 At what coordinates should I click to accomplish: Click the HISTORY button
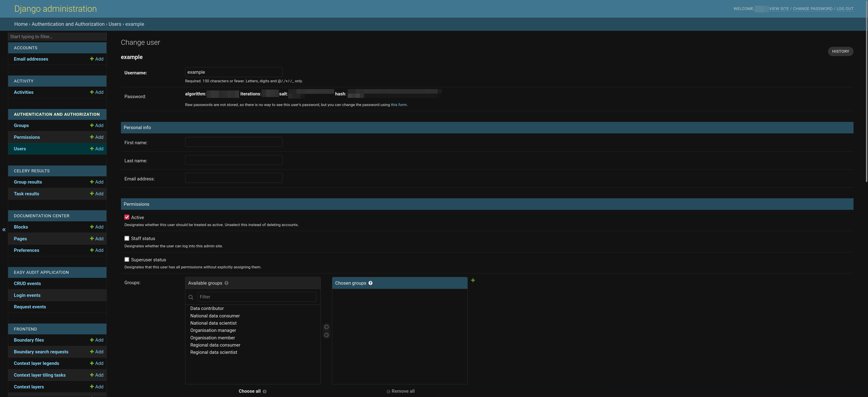tap(840, 52)
